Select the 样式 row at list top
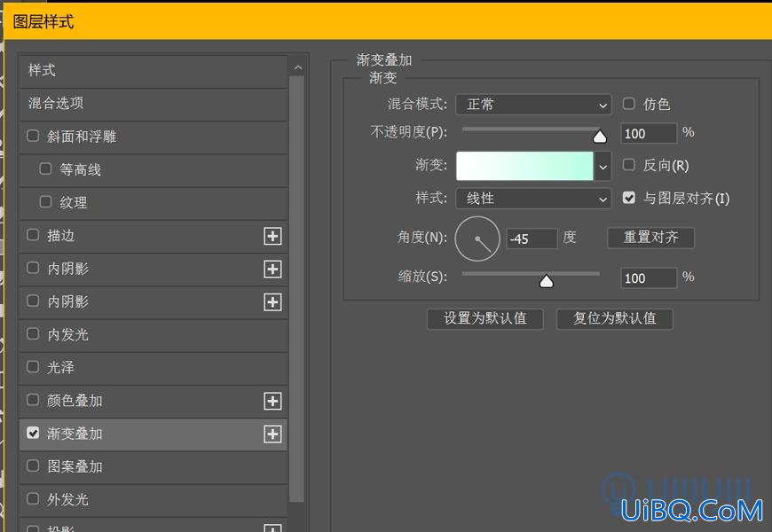772x532 pixels. click(x=154, y=70)
